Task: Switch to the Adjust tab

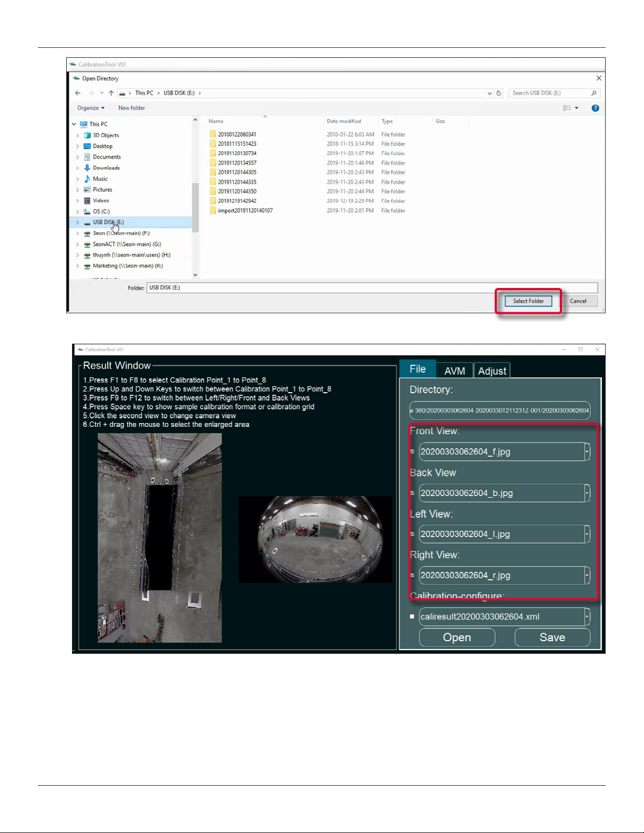Action: (x=492, y=371)
